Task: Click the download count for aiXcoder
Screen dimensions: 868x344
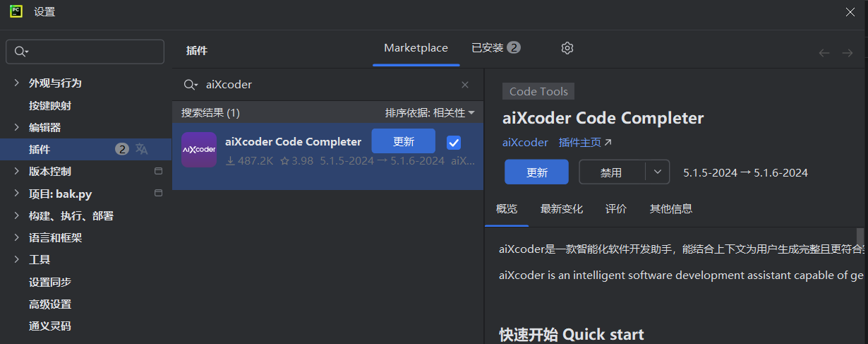Action: (x=249, y=161)
